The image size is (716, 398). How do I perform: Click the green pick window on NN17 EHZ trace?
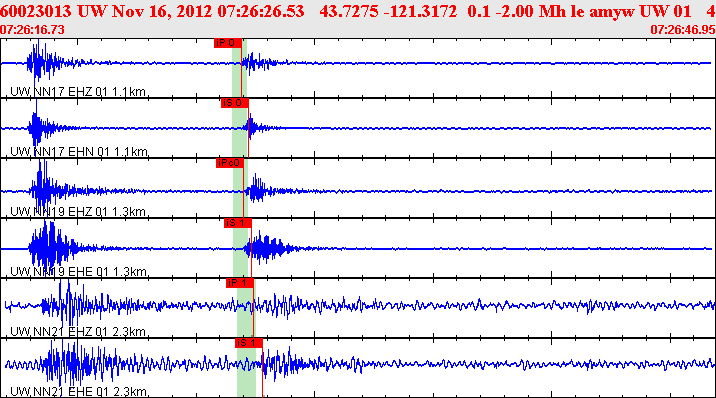coord(239,68)
